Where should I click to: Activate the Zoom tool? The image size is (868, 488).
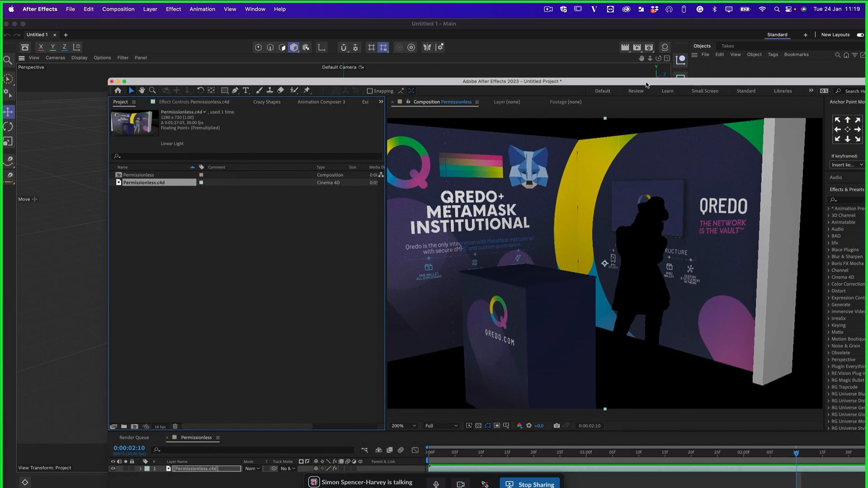(152, 90)
